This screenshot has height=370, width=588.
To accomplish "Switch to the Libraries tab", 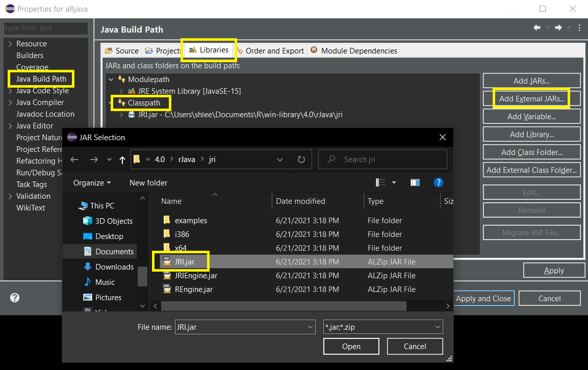I will [x=209, y=50].
